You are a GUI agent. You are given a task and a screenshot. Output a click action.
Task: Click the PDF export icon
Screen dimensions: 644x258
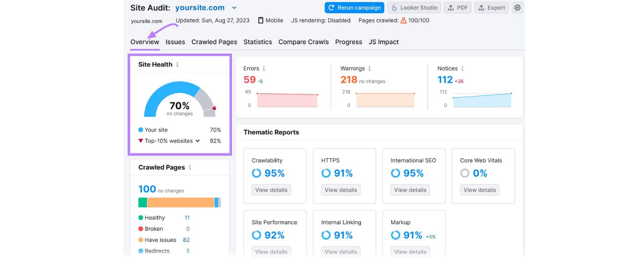click(452, 7)
